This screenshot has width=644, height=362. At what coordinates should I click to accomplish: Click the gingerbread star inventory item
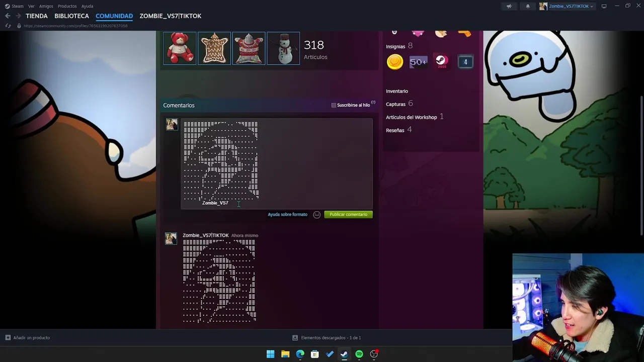pos(214,48)
